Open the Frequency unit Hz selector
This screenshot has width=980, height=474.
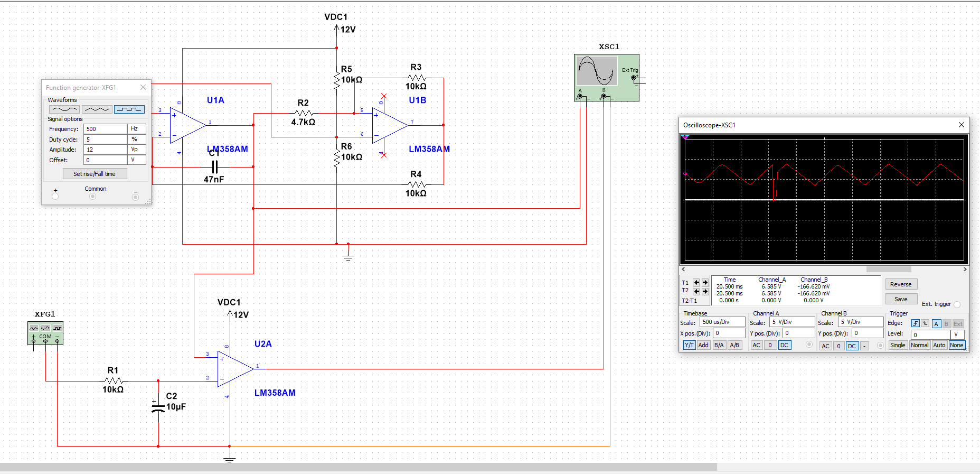pos(136,129)
